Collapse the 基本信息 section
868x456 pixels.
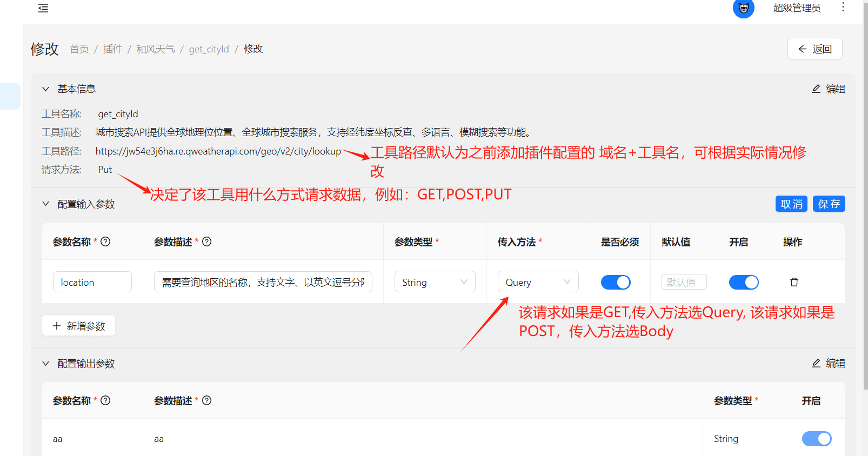pos(46,89)
